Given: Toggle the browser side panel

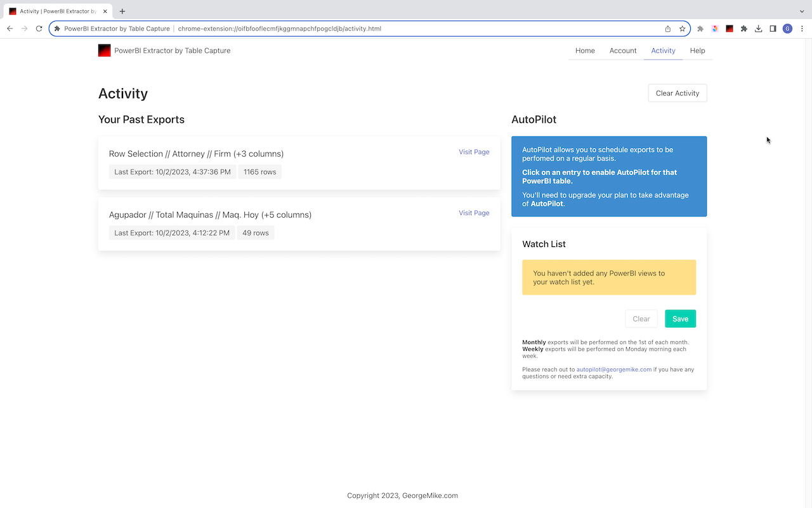Looking at the screenshot, I should [773, 29].
